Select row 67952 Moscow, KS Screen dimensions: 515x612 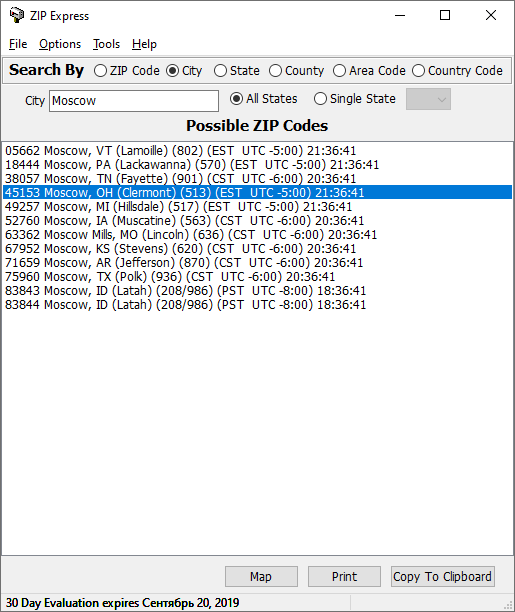(257, 249)
